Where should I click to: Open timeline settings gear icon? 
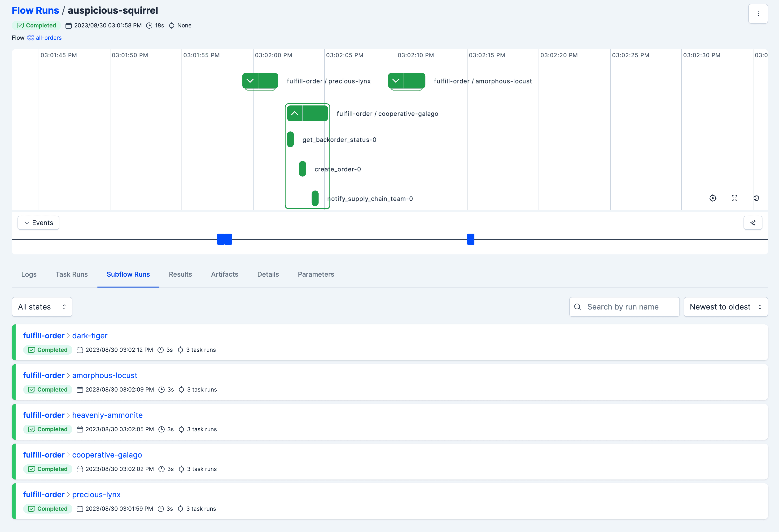[x=756, y=198]
